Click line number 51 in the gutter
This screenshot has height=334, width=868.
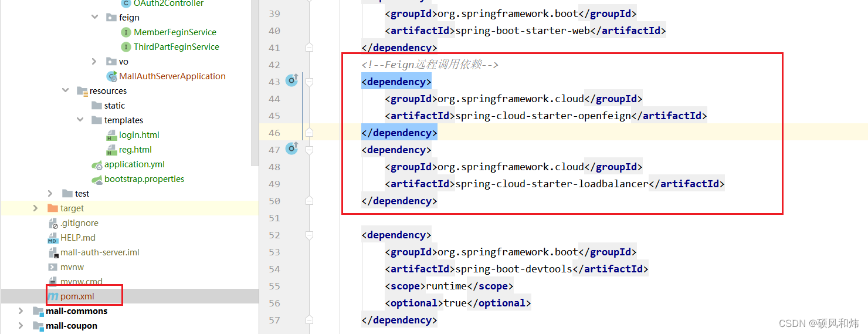274,218
